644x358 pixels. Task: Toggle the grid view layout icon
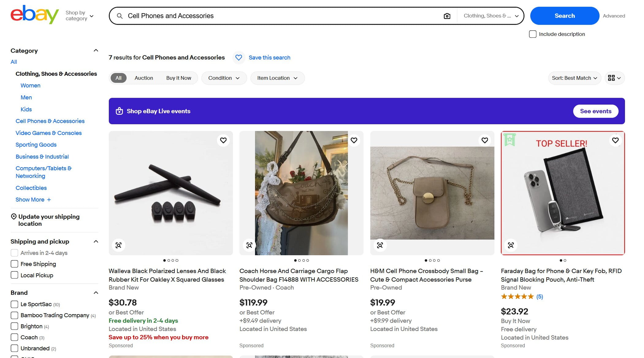pyautogui.click(x=615, y=78)
